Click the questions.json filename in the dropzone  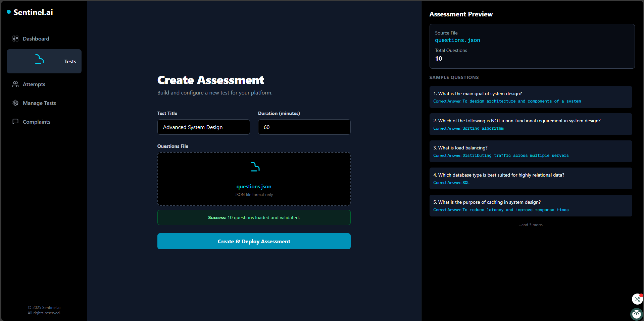pos(254,187)
